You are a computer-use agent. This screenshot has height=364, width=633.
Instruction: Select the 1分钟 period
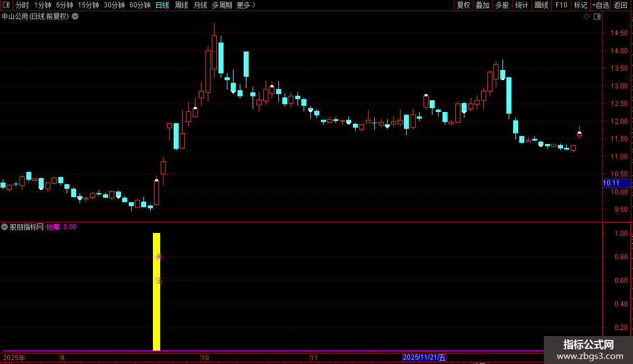(x=43, y=5)
